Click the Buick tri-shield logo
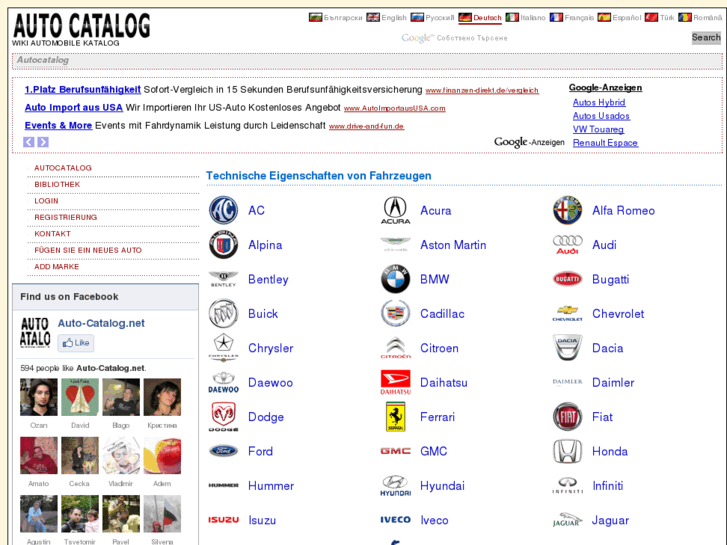 click(x=223, y=314)
